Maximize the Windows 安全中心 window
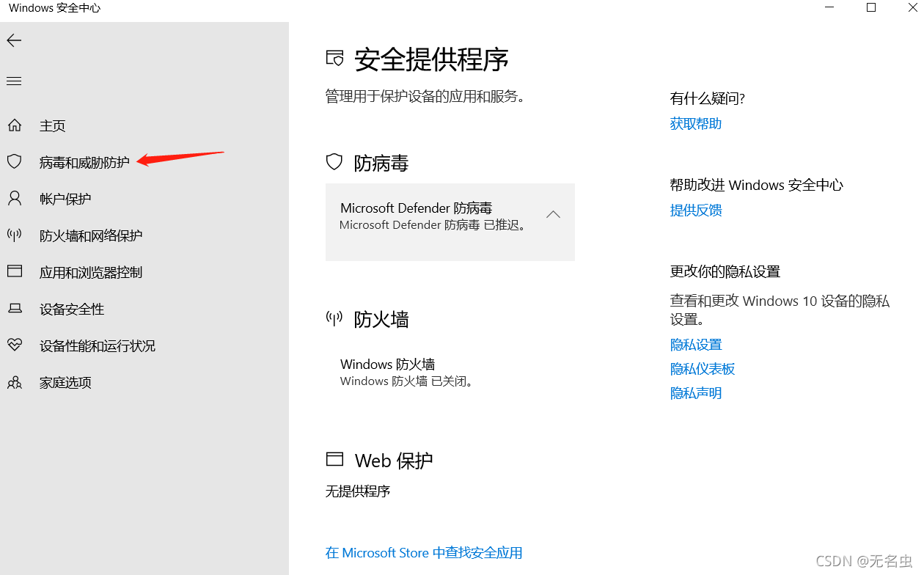Image resolution: width=924 pixels, height=575 pixels. [x=871, y=8]
